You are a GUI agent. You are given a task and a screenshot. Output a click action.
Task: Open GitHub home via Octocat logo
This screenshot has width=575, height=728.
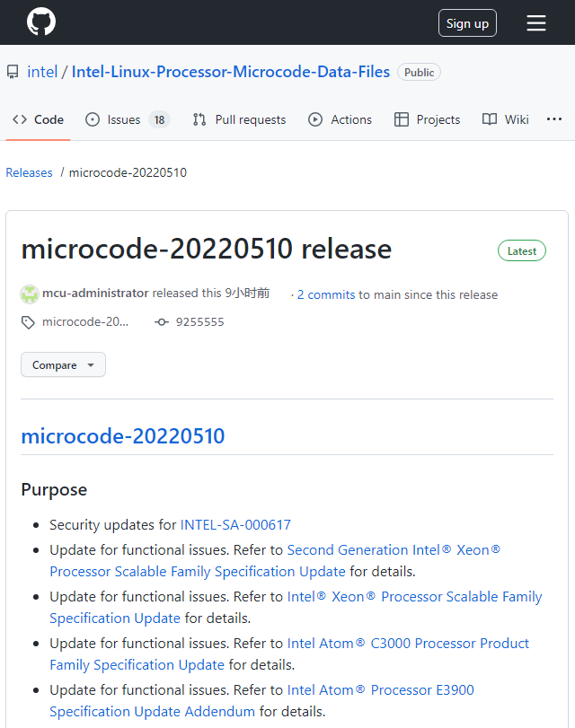41,22
